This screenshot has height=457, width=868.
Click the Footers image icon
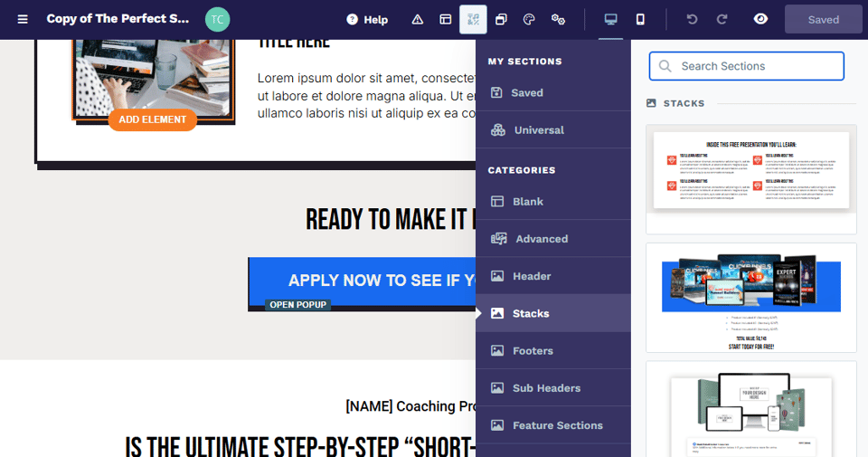497,350
